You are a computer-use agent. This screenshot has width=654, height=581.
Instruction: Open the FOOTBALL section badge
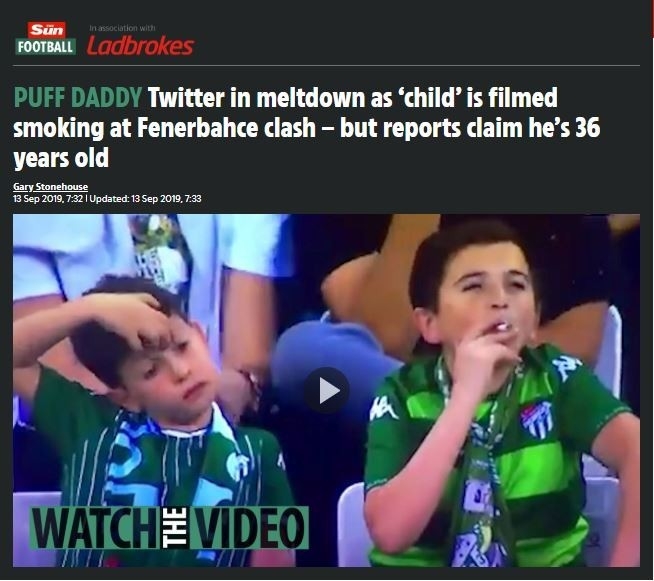click(45, 47)
